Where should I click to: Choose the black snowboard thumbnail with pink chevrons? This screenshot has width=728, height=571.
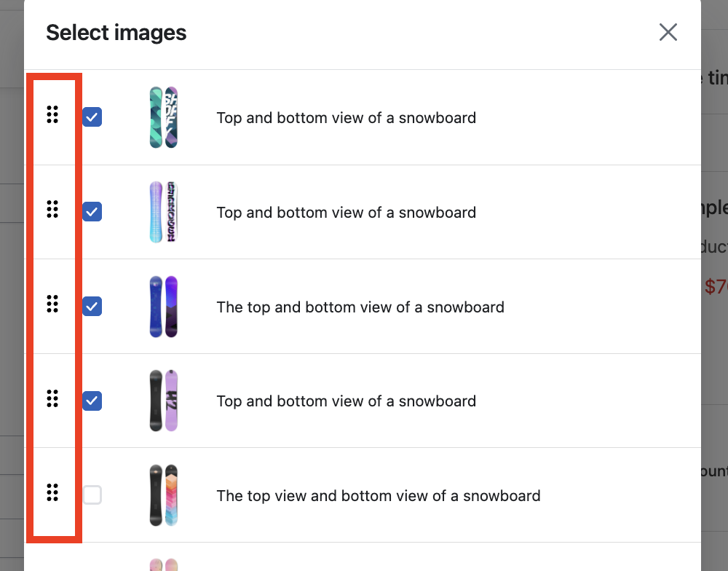coord(164,495)
